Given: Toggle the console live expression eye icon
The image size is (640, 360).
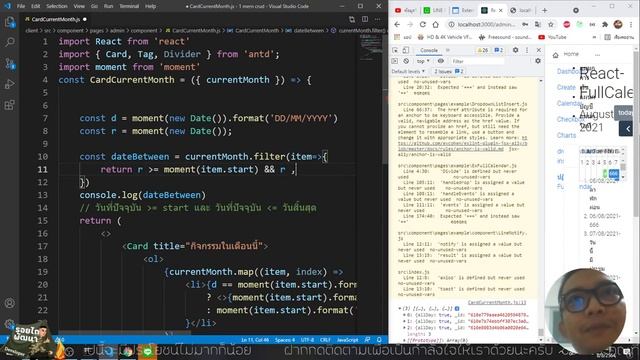Looking at the screenshot, I should 441,61.
